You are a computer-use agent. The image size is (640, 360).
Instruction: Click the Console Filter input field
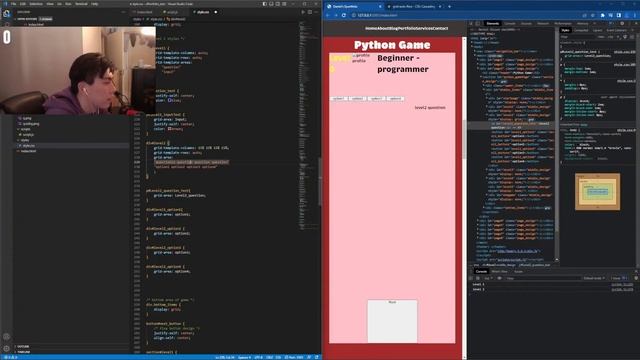542,278
